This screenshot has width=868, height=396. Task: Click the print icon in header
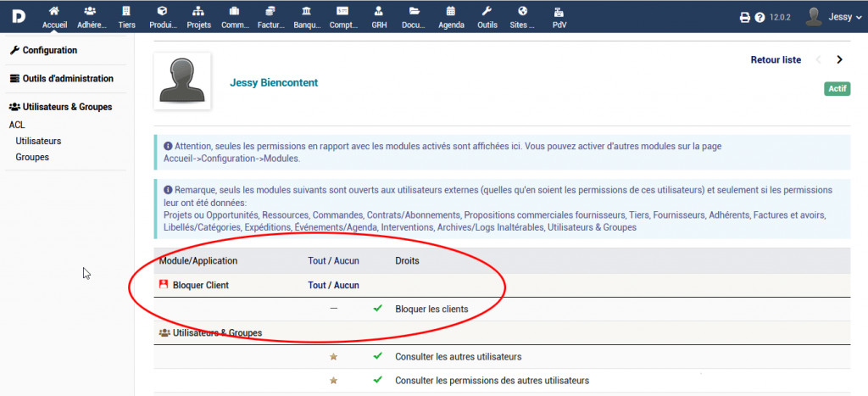[x=744, y=17]
